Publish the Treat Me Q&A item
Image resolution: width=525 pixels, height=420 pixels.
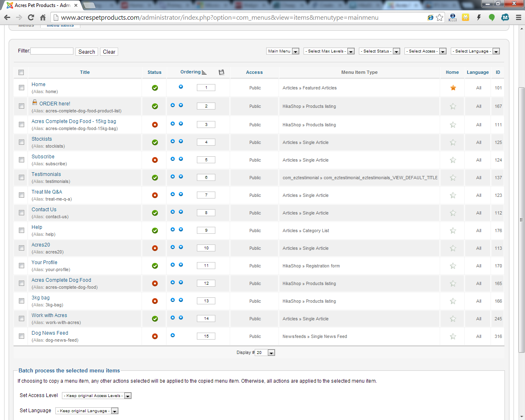(155, 195)
